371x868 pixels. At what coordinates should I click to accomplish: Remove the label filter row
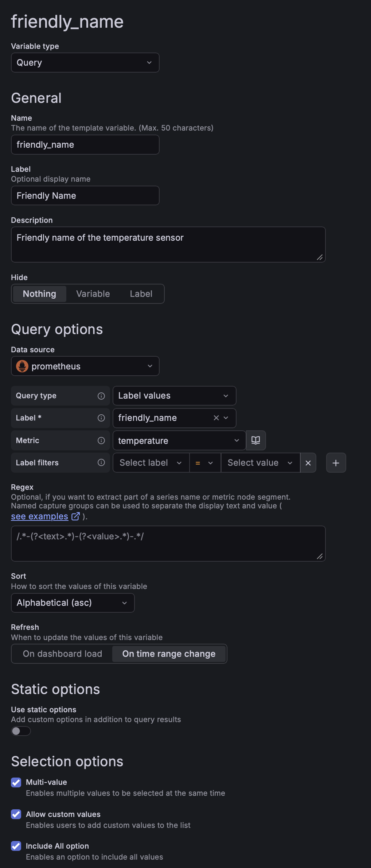tap(308, 463)
